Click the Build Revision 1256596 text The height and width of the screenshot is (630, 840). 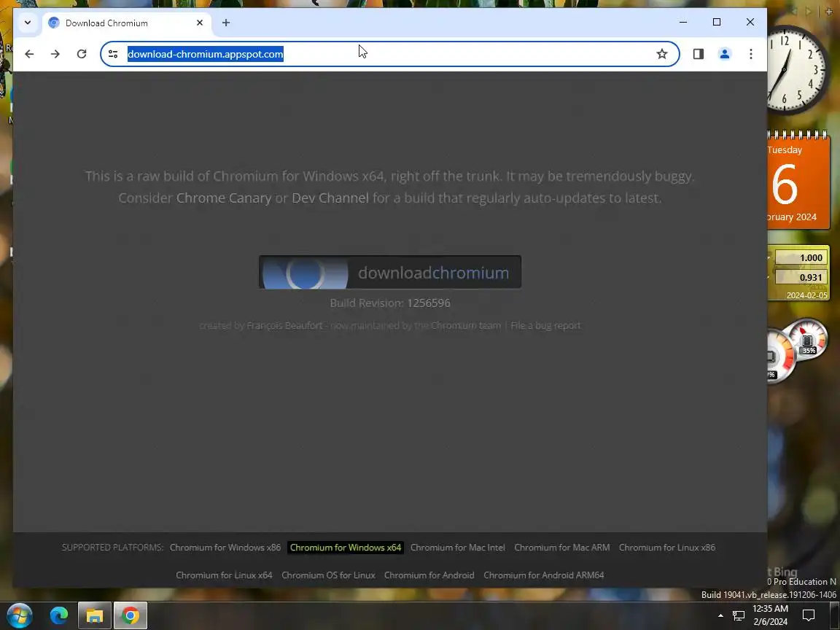[x=390, y=303]
